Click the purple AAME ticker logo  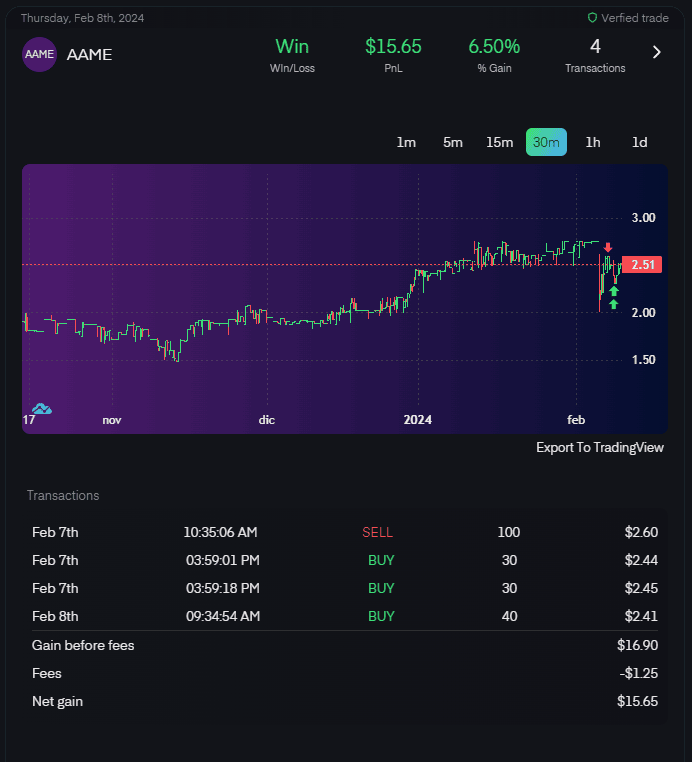(x=40, y=54)
